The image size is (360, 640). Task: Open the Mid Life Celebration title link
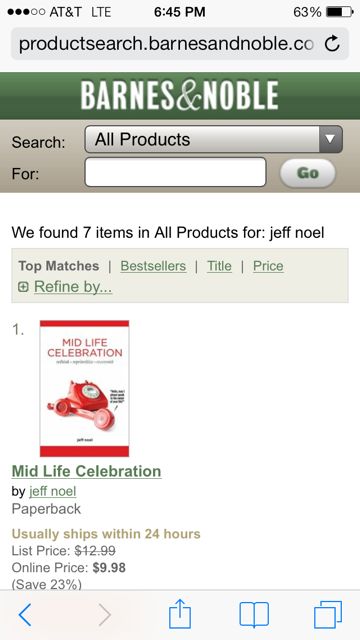click(x=87, y=471)
